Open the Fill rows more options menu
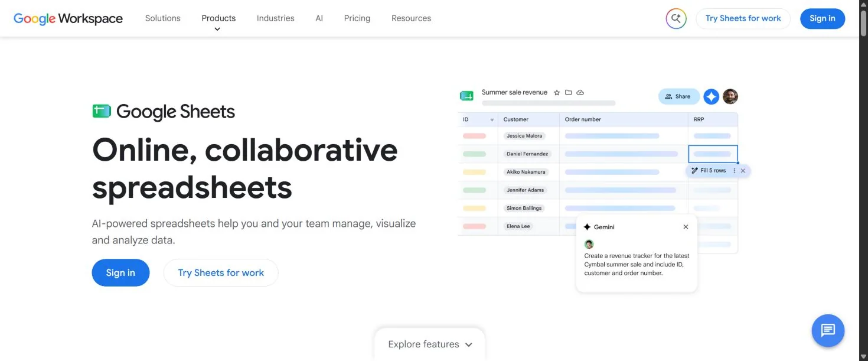 (735, 171)
